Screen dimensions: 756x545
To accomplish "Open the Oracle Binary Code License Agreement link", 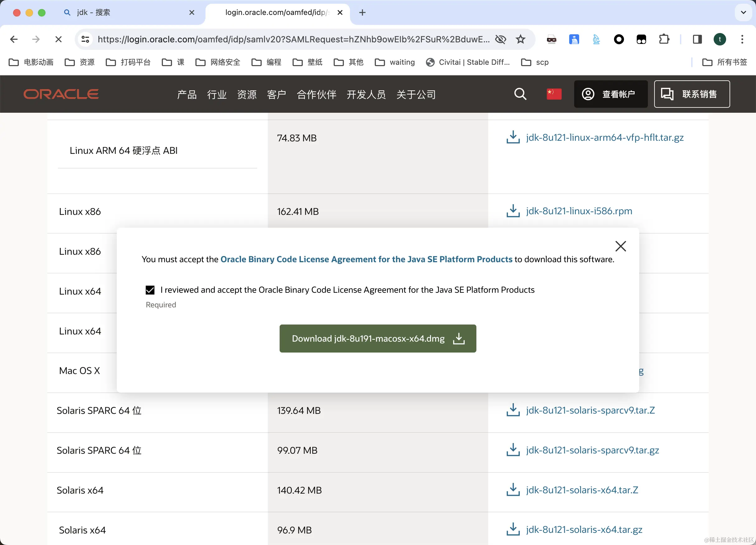I will coord(366,259).
